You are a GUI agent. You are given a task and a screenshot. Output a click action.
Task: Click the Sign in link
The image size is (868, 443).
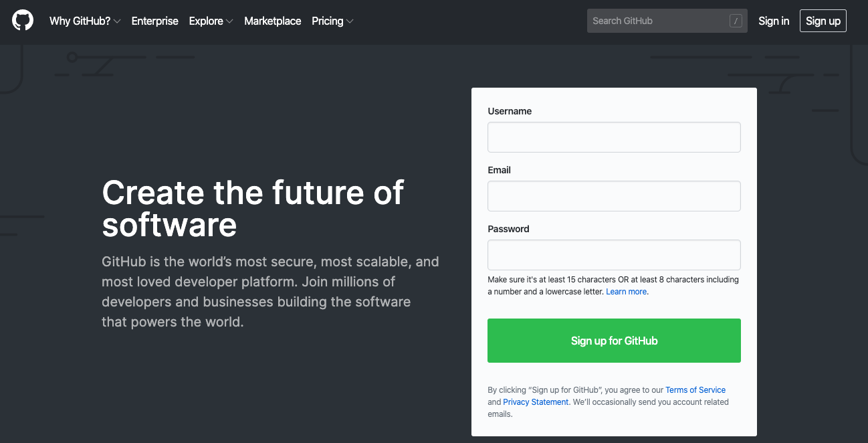point(774,21)
